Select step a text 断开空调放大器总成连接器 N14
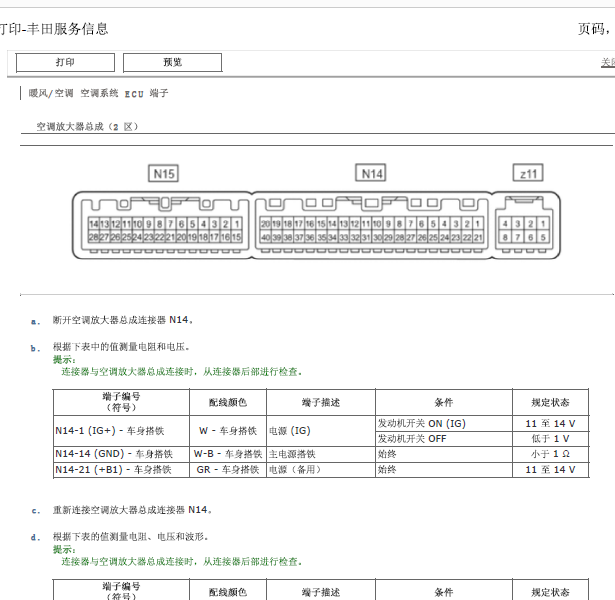The height and width of the screenshot is (600, 615). 123,320
